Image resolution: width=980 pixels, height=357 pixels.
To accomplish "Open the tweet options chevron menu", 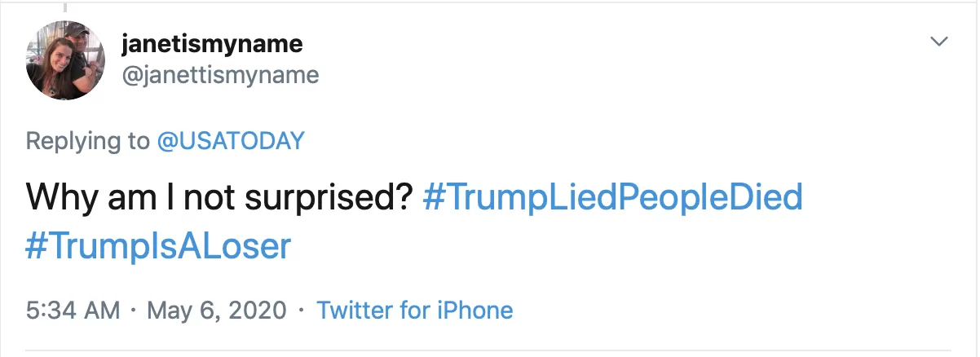I will (940, 42).
